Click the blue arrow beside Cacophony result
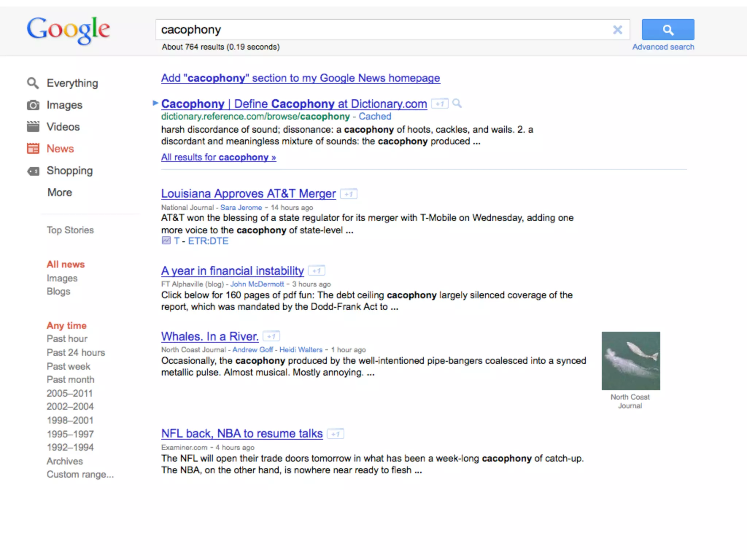 tap(155, 103)
